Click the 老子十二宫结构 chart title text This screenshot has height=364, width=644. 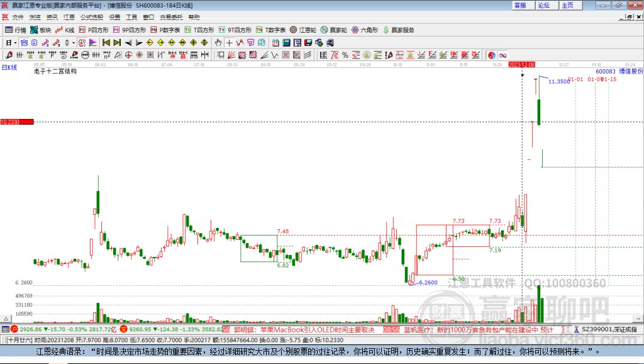[x=55, y=71]
